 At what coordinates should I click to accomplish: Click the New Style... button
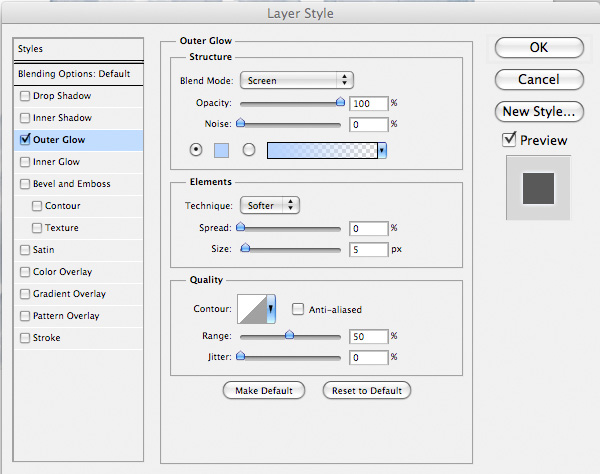point(539,111)
